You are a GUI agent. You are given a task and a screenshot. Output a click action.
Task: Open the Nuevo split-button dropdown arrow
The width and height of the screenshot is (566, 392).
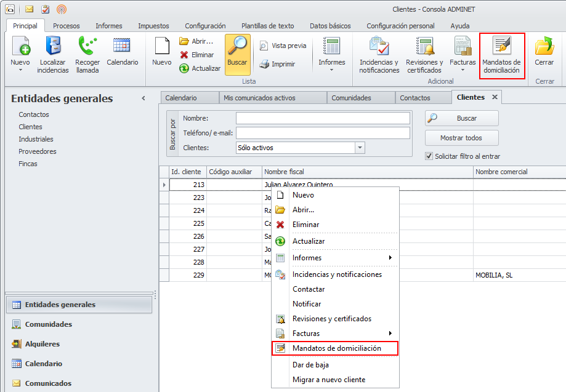20,70
